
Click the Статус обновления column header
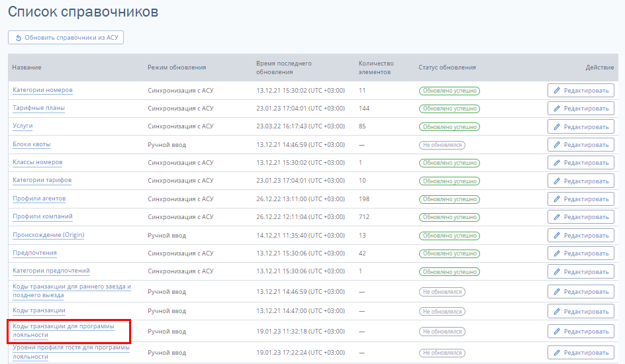click(447, 68)
